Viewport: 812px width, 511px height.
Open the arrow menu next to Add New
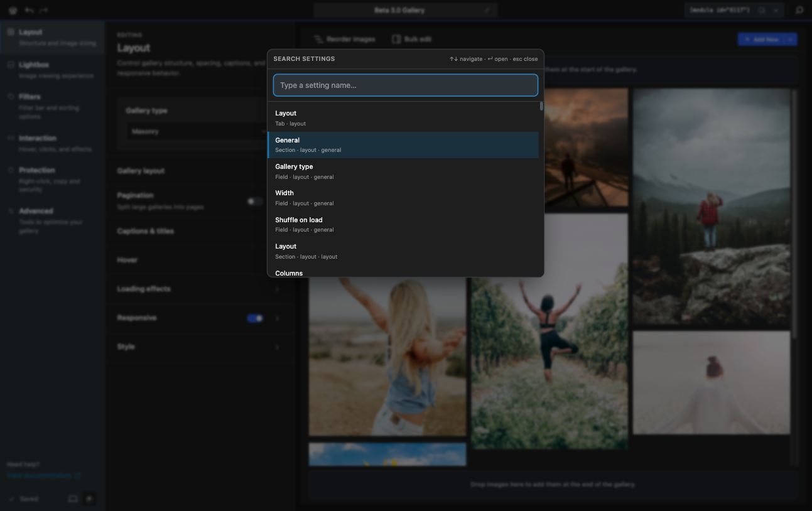(x=791, y=40)
